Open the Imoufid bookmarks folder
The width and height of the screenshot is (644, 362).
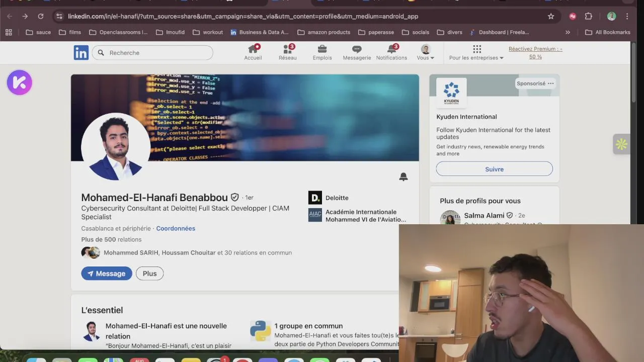click(x=170, y=32)
